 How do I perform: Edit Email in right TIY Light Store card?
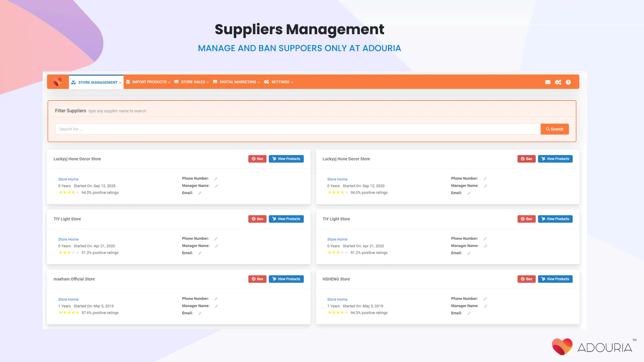point(469,253)
